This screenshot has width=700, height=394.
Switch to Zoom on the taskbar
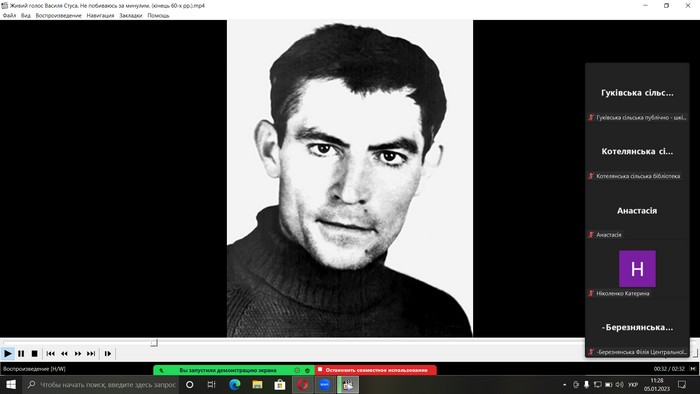325,384
